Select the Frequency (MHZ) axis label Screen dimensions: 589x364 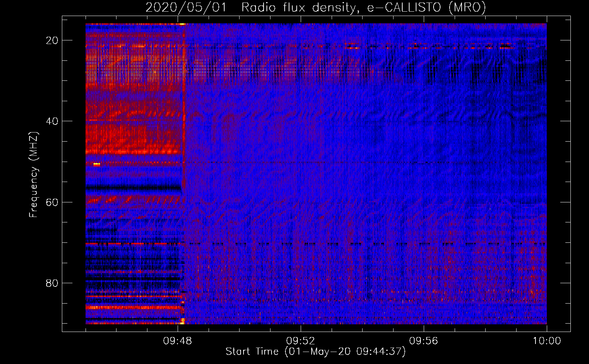click(33, 175)
